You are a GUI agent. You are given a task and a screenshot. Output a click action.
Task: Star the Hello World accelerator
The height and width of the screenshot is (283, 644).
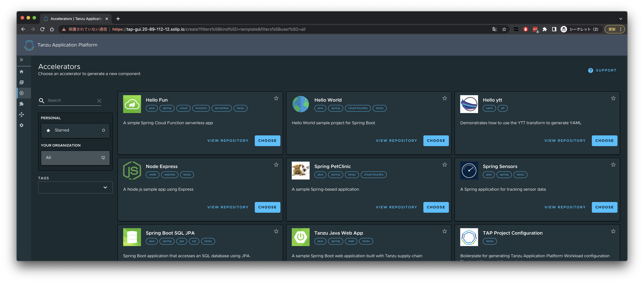tap(445, 98)
